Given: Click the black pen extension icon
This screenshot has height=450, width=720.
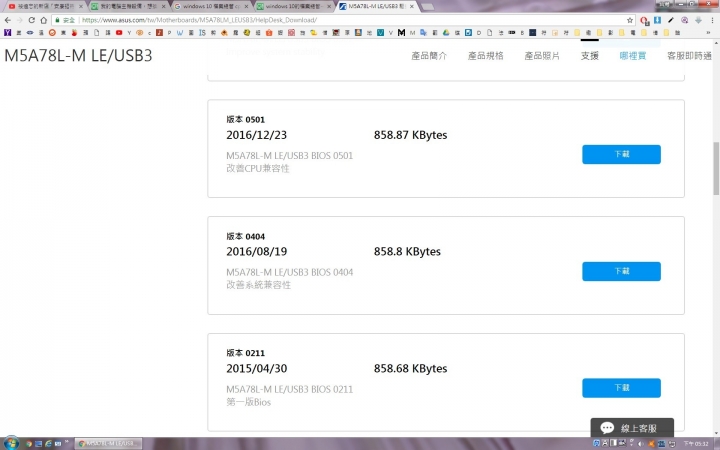Looking at the screenshot, I should [671, 20].
